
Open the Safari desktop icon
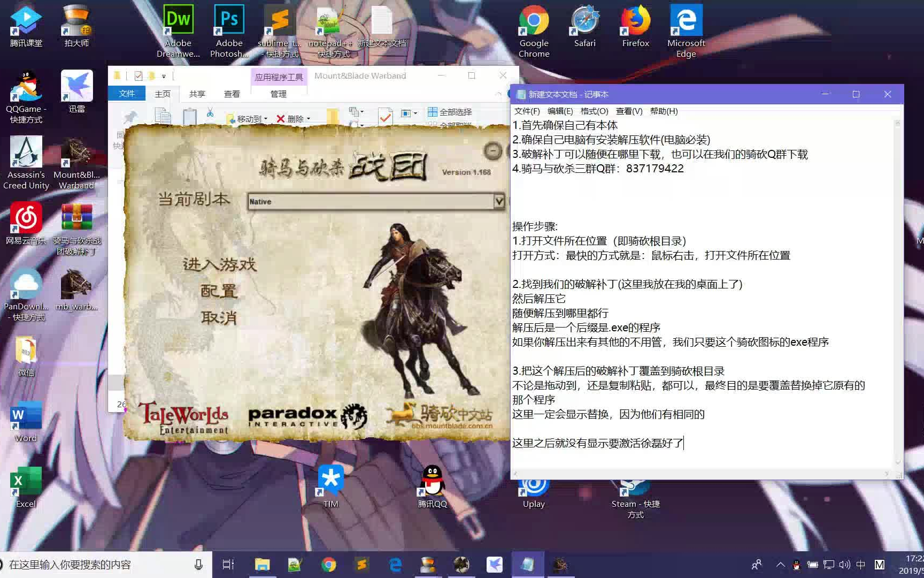tap(584, 26)
